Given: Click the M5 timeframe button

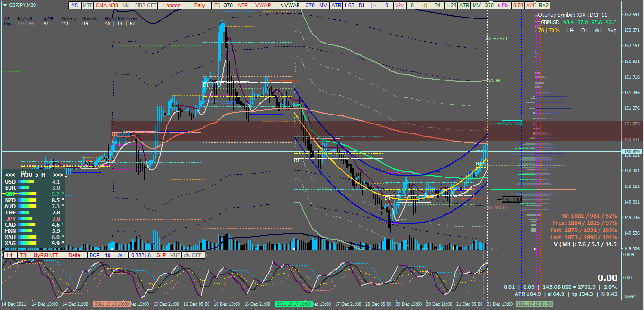Looking at the screenshot, I should coord(74,5).
